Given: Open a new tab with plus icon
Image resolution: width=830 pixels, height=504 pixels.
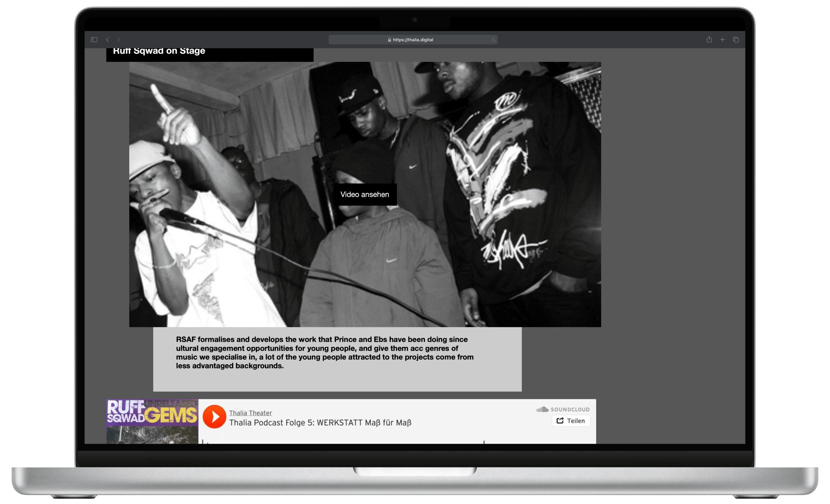Looking at the screenshot, I should [x=723, y=40].
